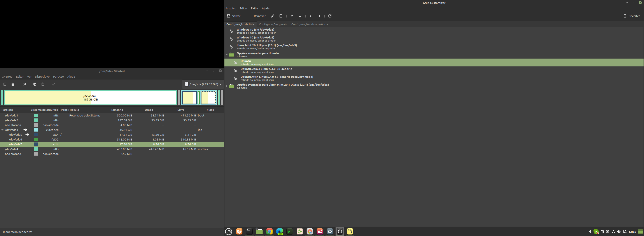Reload the list with the refresh icon
Screen dimensions: 644x236
[x=330, y=16]
